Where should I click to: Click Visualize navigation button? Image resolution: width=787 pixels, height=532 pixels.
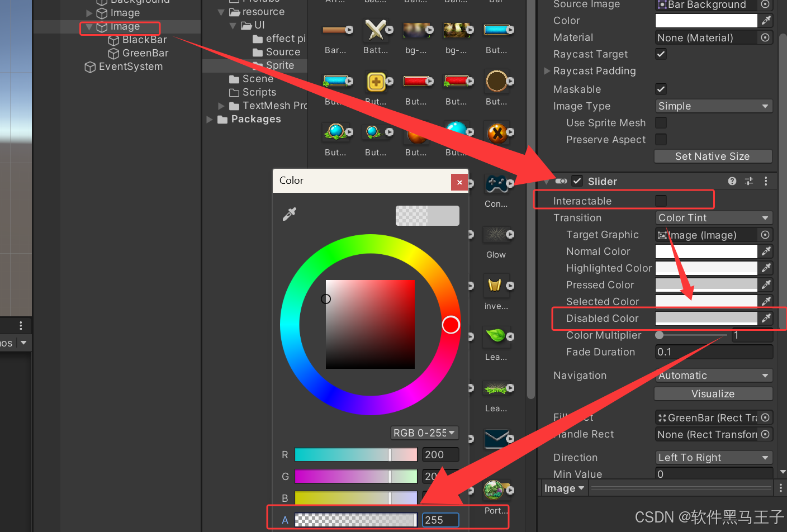point(713,394)
